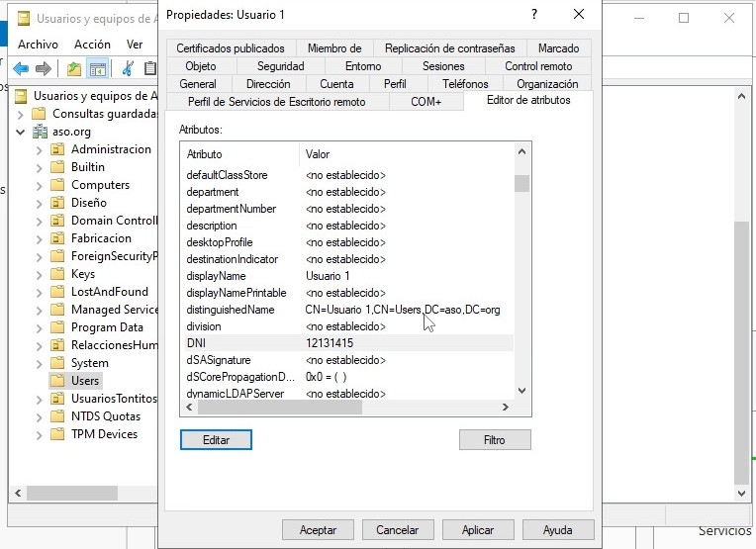Switch to the Miembro de tab
The image size is (756, 549).
click(333, 48)
